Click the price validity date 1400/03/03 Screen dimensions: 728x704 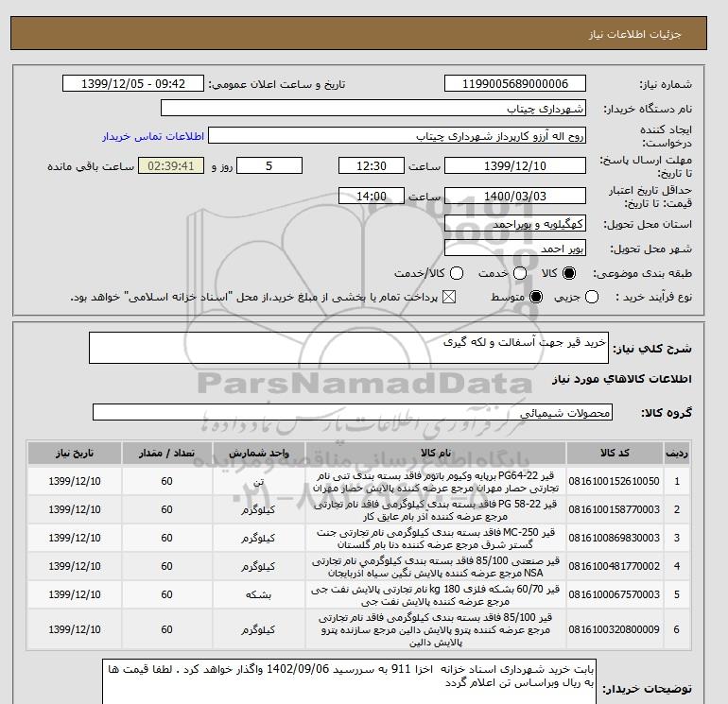click(x=515, y=196)
